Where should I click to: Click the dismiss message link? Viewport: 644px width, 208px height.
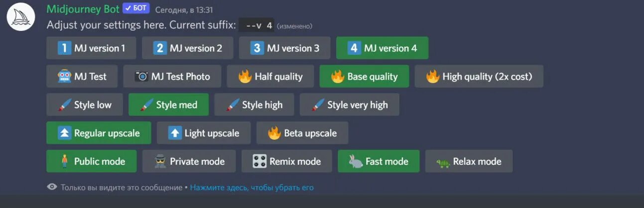(252, 188)
